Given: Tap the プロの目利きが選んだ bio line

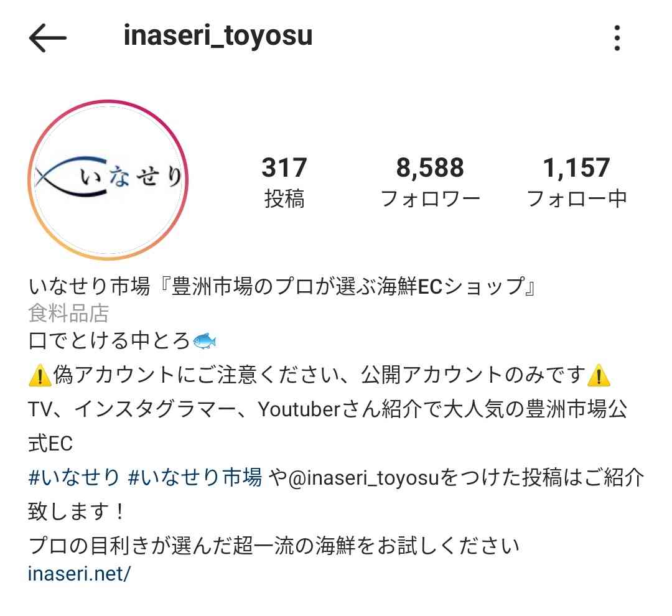Looking at the screenshot, I should [273, 546].
